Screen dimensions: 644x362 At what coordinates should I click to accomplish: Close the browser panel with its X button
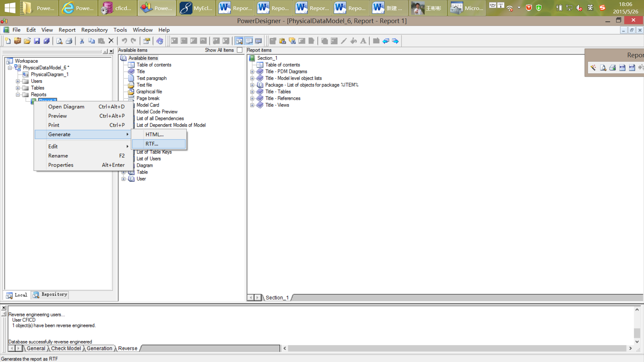tap(111, 51)
